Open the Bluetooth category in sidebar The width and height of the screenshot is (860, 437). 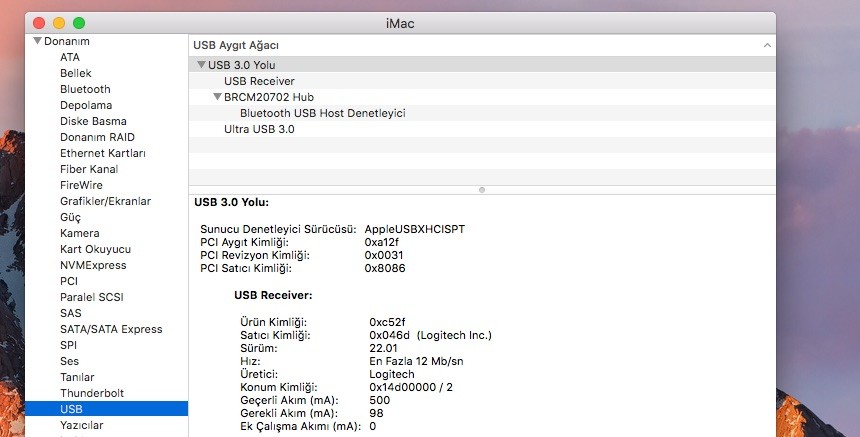[x=85, y=89]
